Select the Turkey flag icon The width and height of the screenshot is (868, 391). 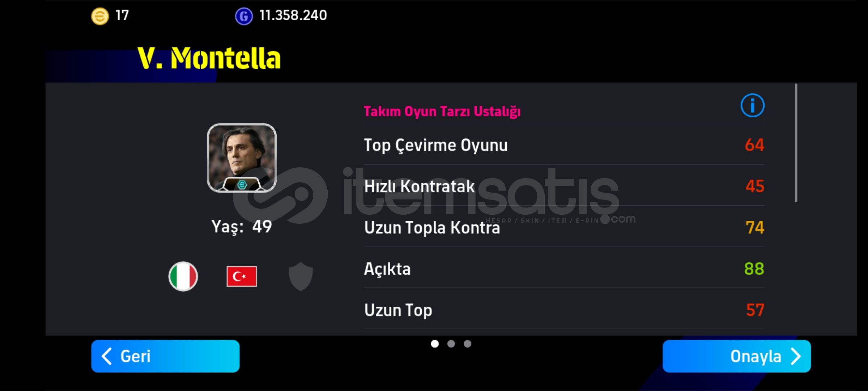[x=242, y=276]
